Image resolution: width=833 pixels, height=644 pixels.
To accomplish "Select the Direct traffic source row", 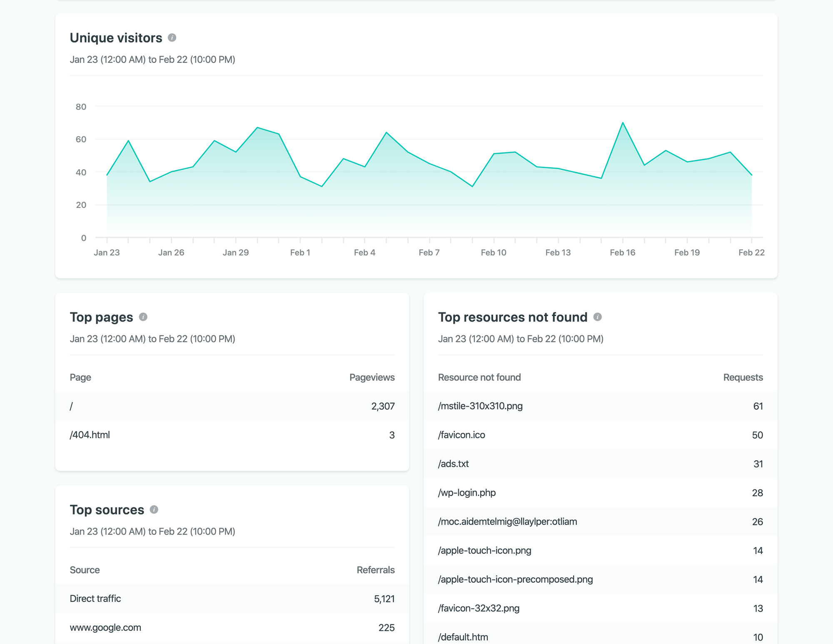I will pos(232,599).
